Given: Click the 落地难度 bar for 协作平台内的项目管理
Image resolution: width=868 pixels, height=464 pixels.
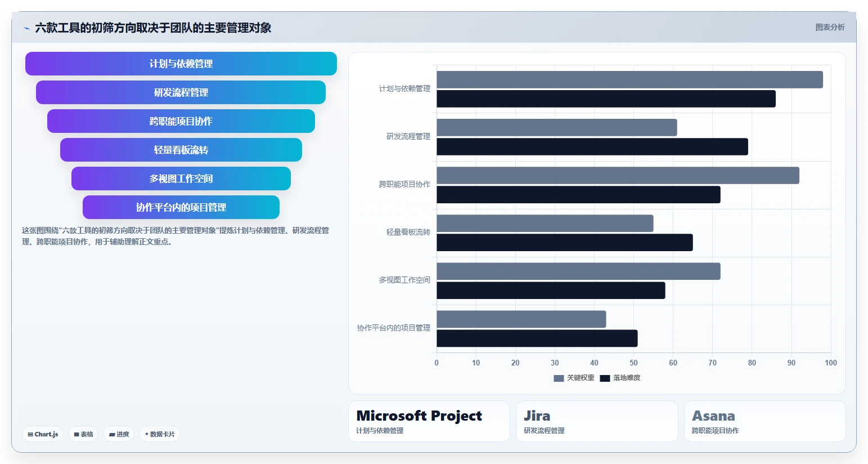Looking at the screenshot, I should (x=537, y=338).
